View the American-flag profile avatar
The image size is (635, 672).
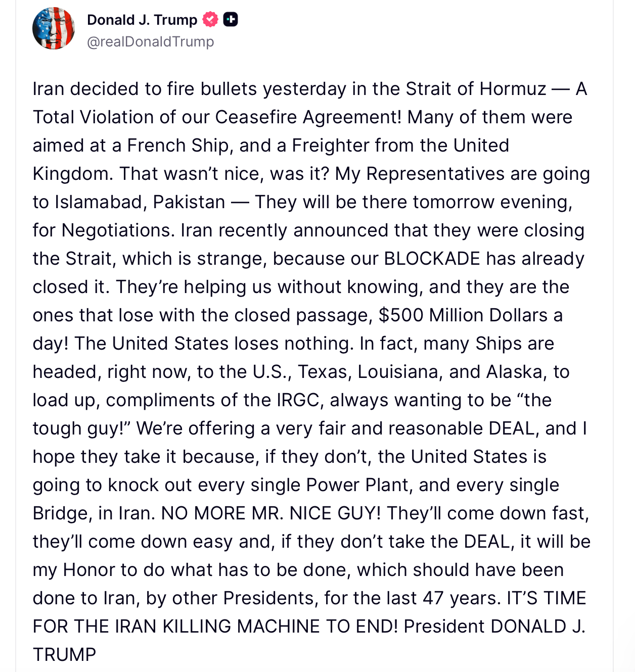(x=54, y=28)
